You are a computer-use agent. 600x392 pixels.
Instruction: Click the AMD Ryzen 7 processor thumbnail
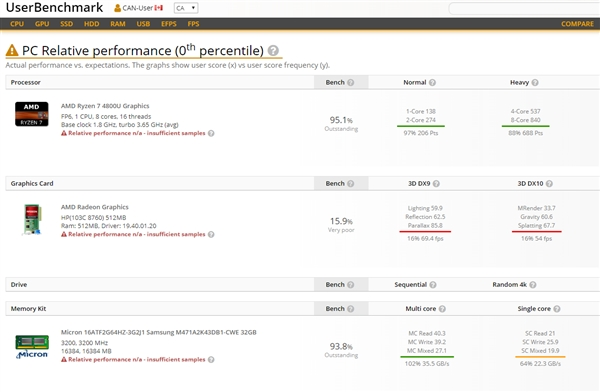tap(32, 114)
